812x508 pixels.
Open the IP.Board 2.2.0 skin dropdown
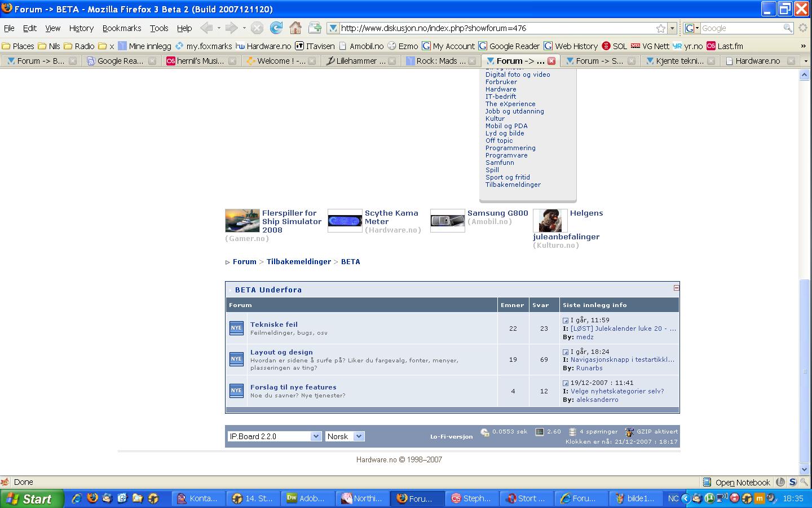point(275,436)
